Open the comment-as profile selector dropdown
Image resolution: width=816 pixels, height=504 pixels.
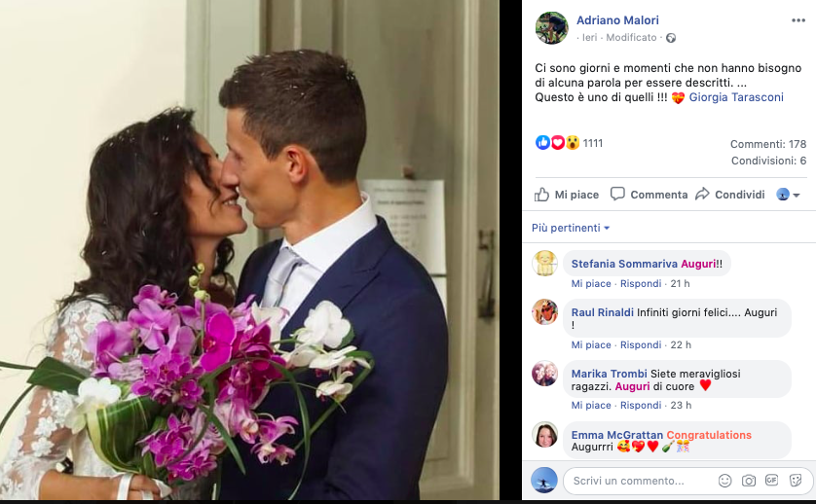(x=788, y=195)
